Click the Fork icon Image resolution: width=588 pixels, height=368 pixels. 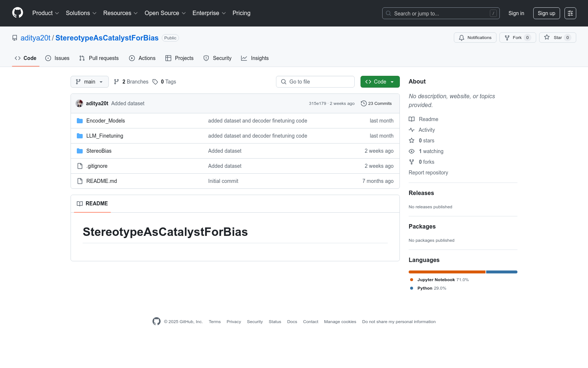click(x=507, y=38)
